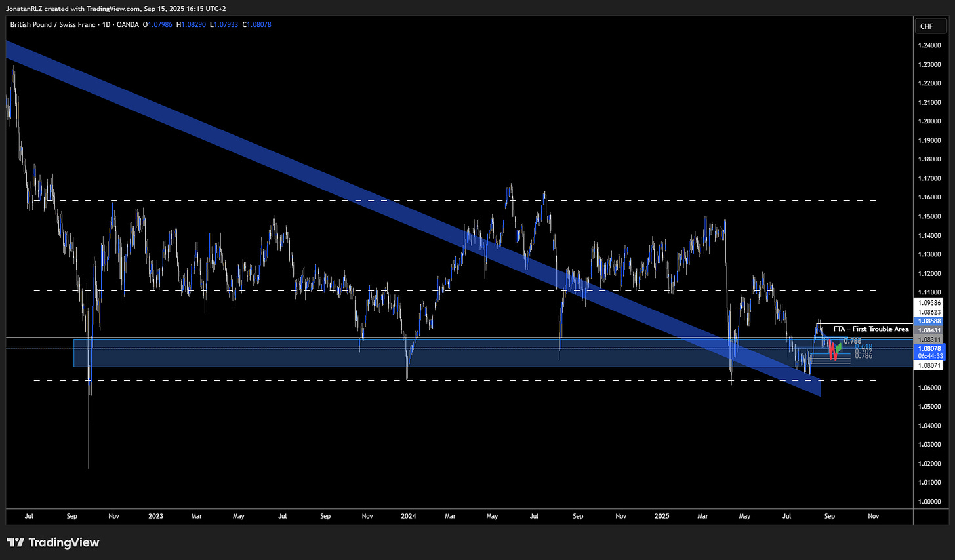
Task: Click the 1.08431 gray price label
Action: coord(929,330)
